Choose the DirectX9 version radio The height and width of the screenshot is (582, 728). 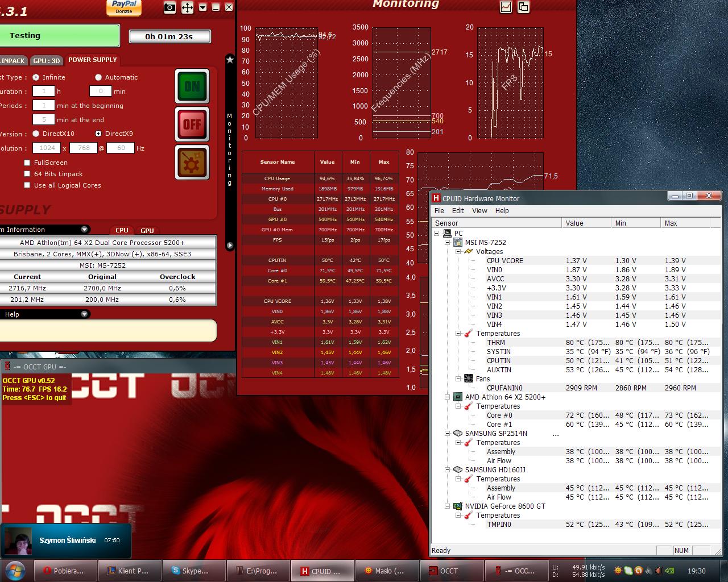tap(98, 134)
